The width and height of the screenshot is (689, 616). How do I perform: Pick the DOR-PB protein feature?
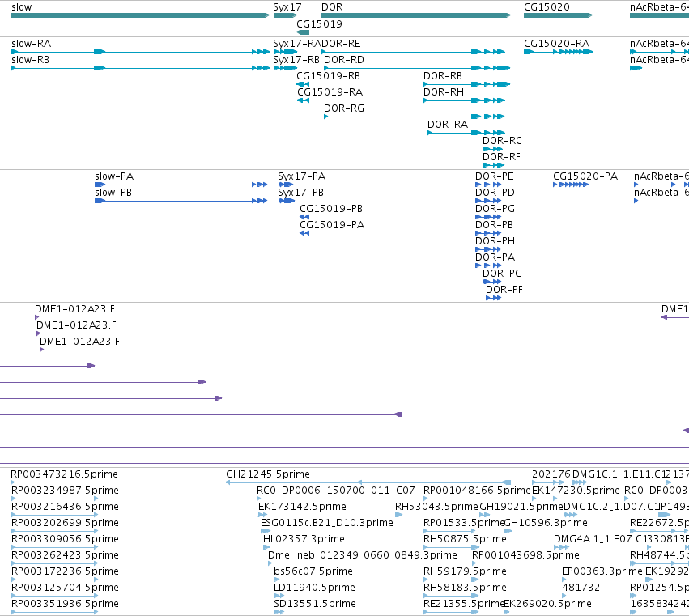pos(488,233)
